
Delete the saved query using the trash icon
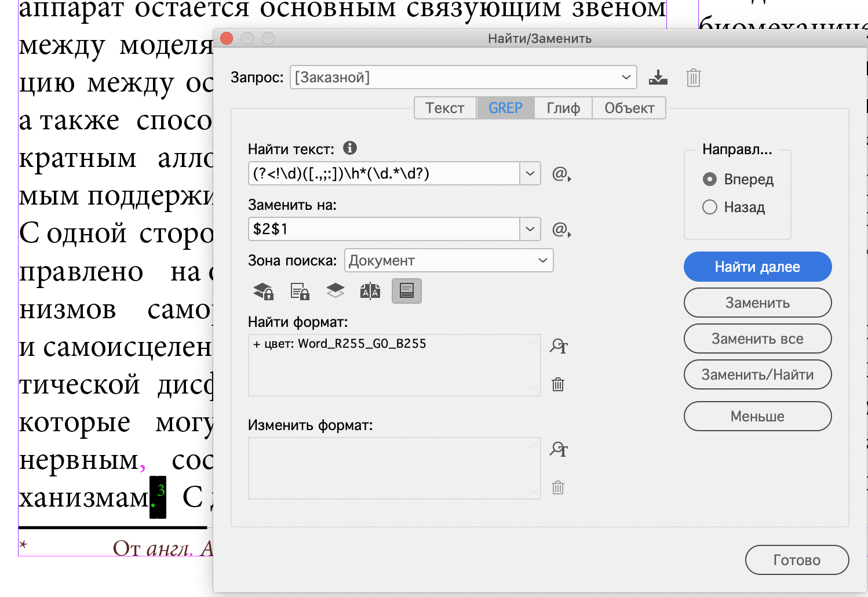(x=693, y=78)
